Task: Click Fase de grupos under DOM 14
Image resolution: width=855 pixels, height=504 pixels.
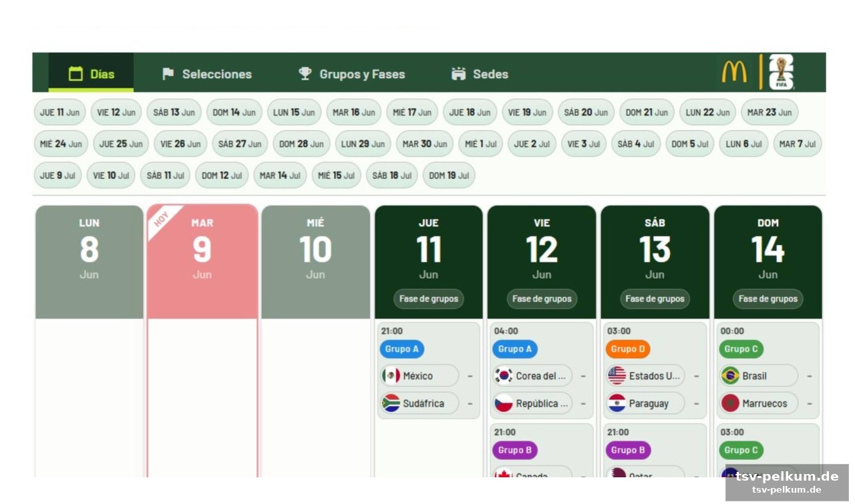Action: [x=767, y=298]
